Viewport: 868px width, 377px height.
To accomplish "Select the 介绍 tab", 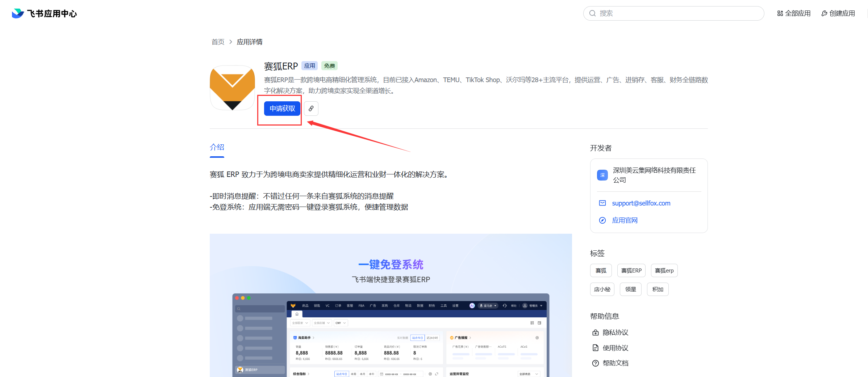I will (217, 147).
